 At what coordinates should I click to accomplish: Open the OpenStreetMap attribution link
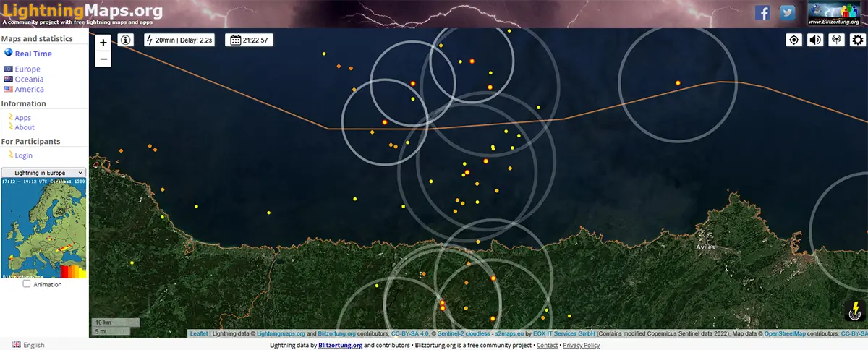coord(785,334)
